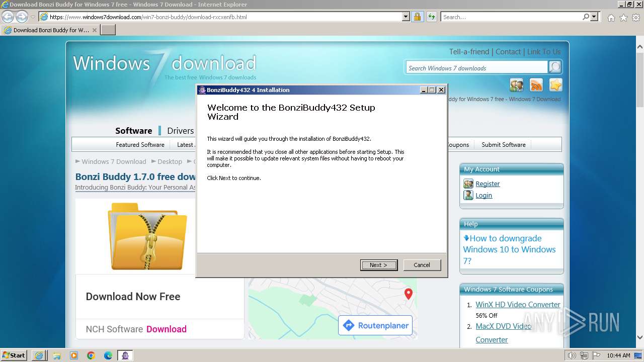Click the Register user icon
Screen dimensions: 644x362
coord(468,184)
